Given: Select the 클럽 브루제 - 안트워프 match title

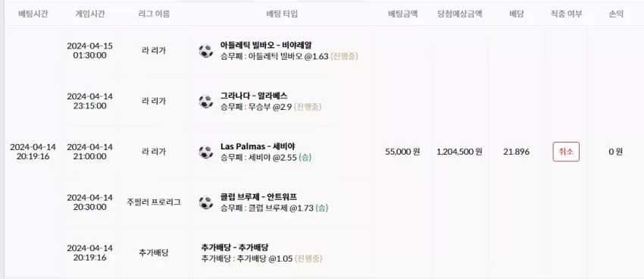Looking at the screenshot, I should click(x=258, y=197).
